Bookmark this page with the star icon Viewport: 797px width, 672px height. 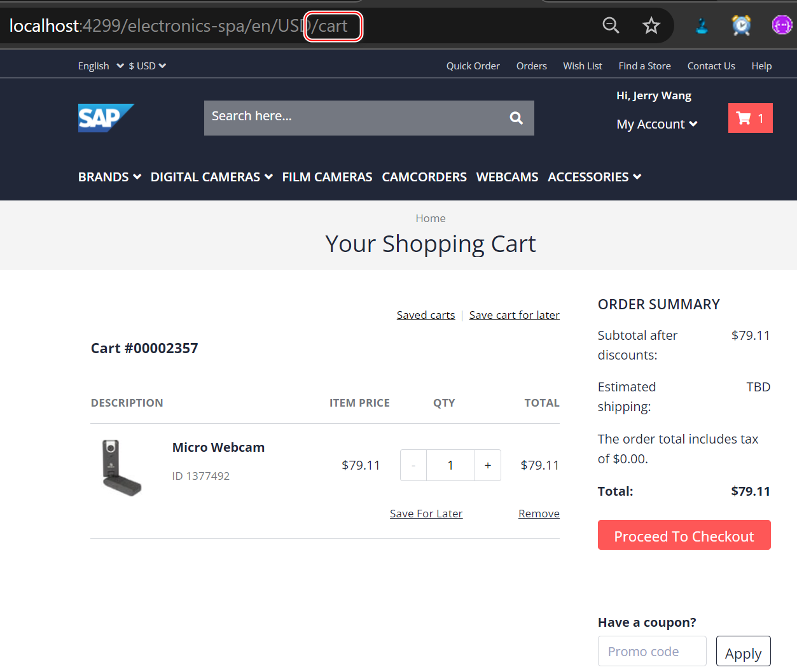[651, 25]
